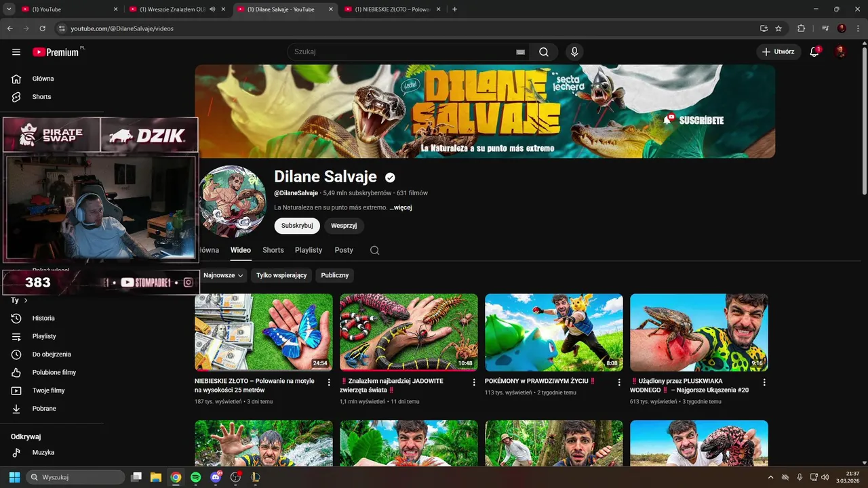Viewport: 868px width, 488px height.
Task: Open a new browser tab
Action: point(454,9)
